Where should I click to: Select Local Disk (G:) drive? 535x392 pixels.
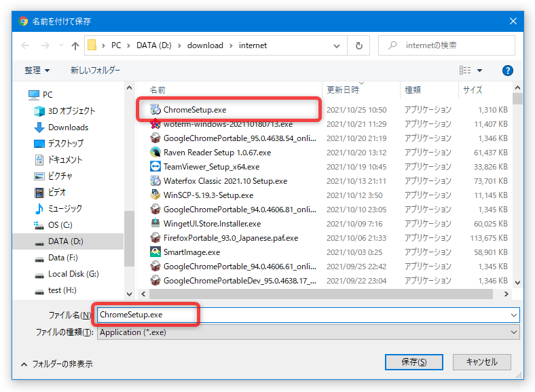point(67,274)
